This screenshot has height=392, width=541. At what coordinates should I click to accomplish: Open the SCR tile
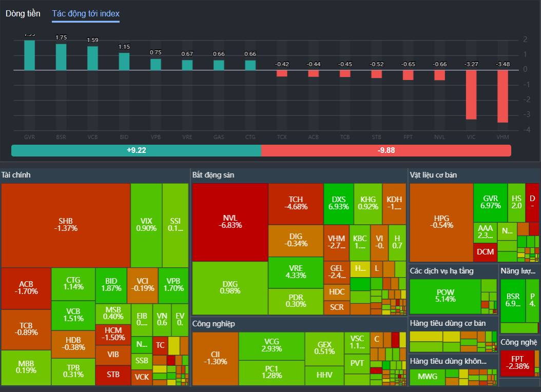click(x=337, y=307)
